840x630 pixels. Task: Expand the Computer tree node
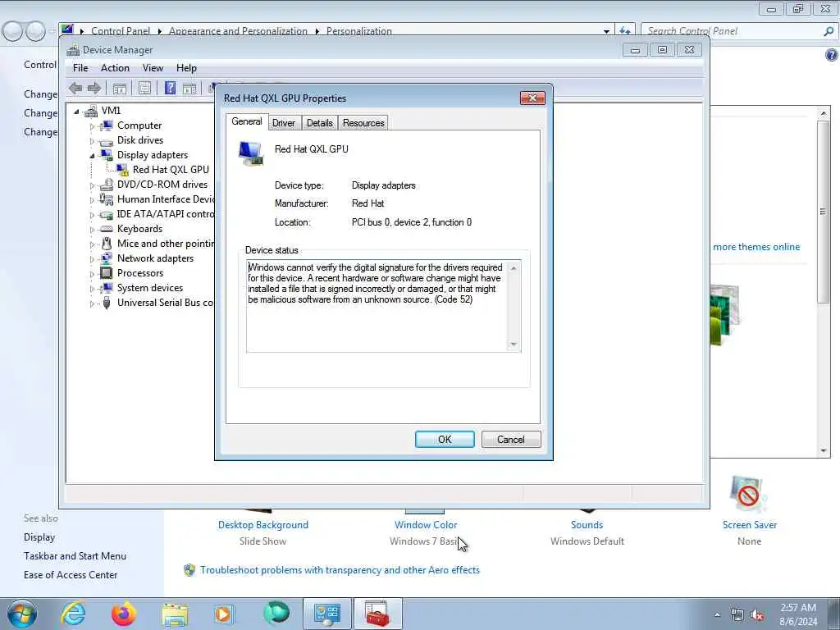tap(92, 126)
